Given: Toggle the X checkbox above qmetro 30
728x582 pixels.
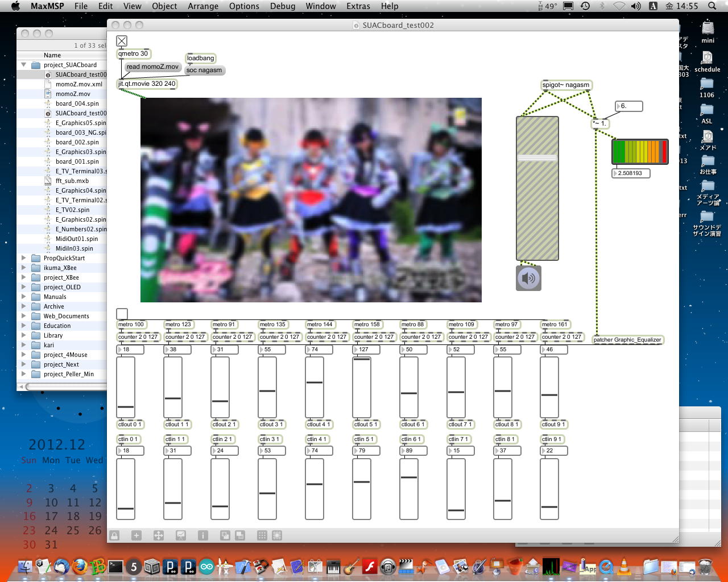Looking at the screenshot, I should point(122,41).
